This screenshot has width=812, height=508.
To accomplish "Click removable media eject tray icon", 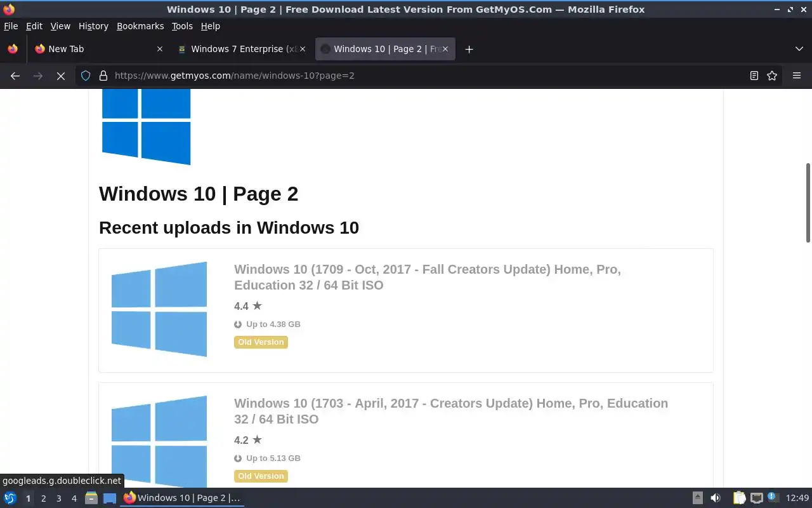I will tap(697, 498).
